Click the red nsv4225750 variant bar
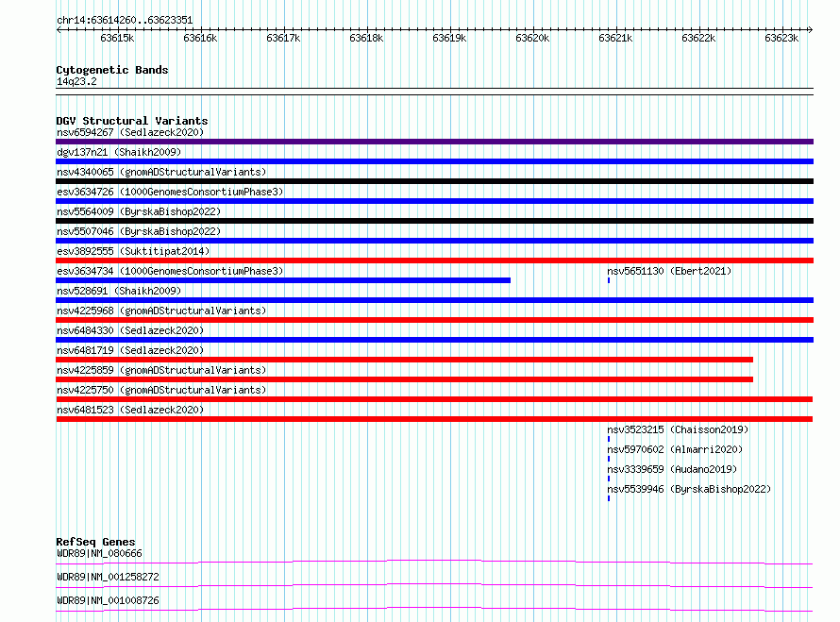840x622 pixels. click(x=434, y=399)
